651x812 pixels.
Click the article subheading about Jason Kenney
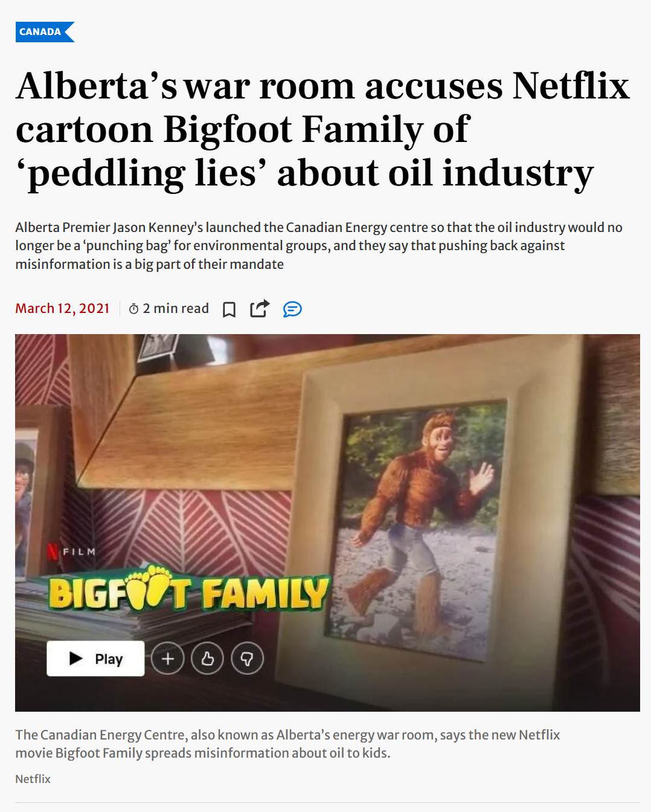[x=319, y=245]
